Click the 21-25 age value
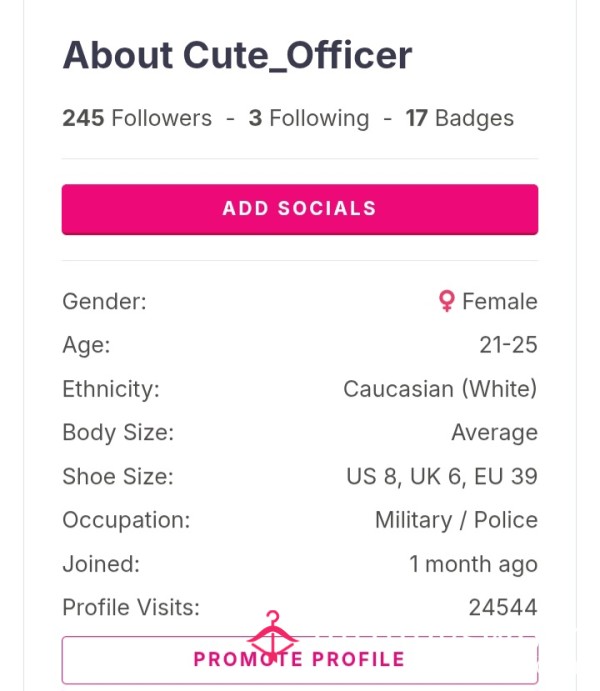 pyautogui.click(x=508, y=345)
